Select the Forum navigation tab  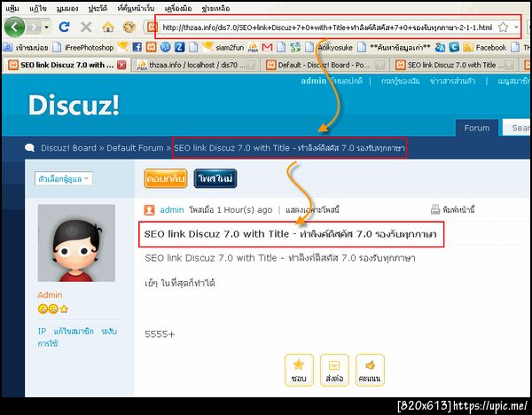click(x=477, y=128)
